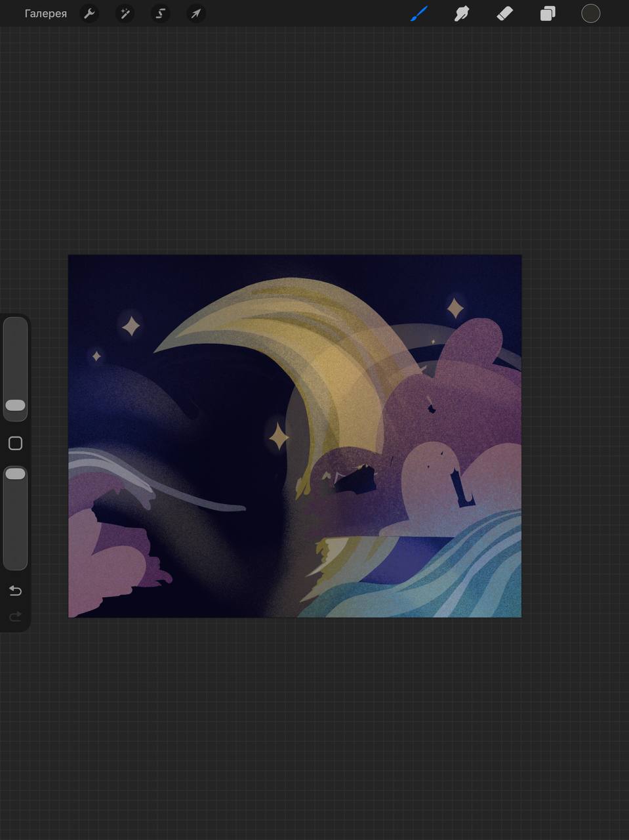Open the Gallery (Галерея) view
The image size is (629, 840).
click(45, 14)
